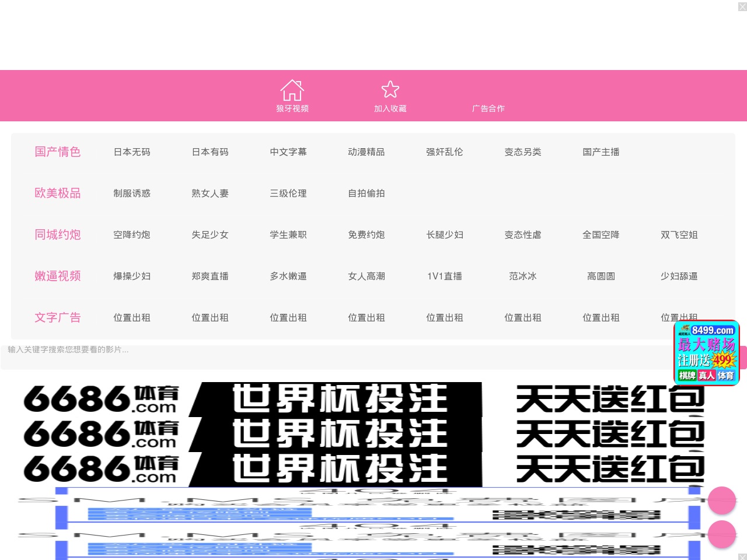
Task: Open the 自拍偷拍 category link
Action: click(x=366, y=193)
